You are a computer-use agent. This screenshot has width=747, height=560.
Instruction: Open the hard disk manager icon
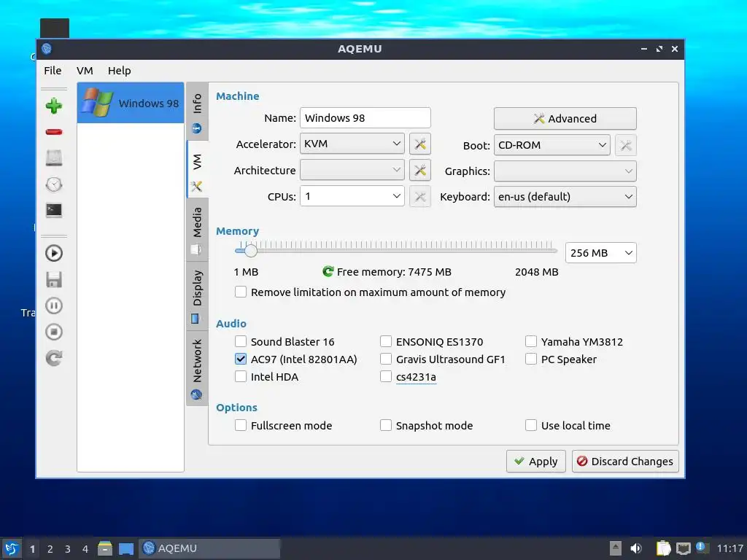(54, 158)
